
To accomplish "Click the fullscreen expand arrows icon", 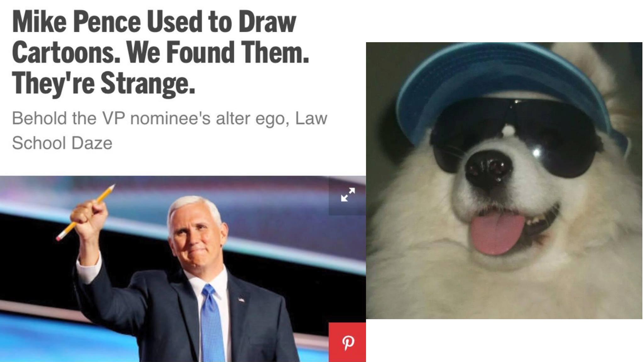I will coord(348,195).
